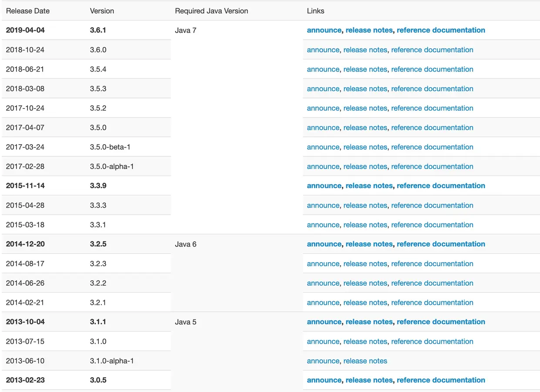View reference documentation for 3.6.0
This screenshot has width=540, height=392.
432,50
